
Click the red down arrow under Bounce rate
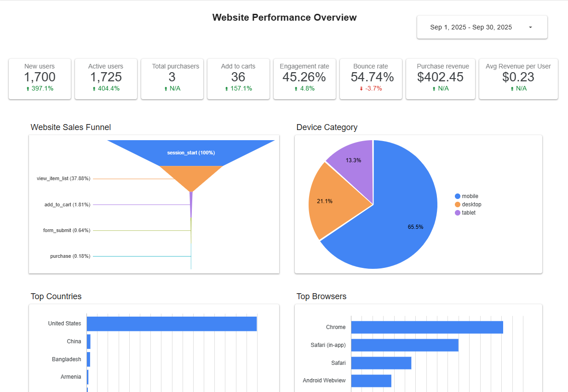[x=361, y=89]
